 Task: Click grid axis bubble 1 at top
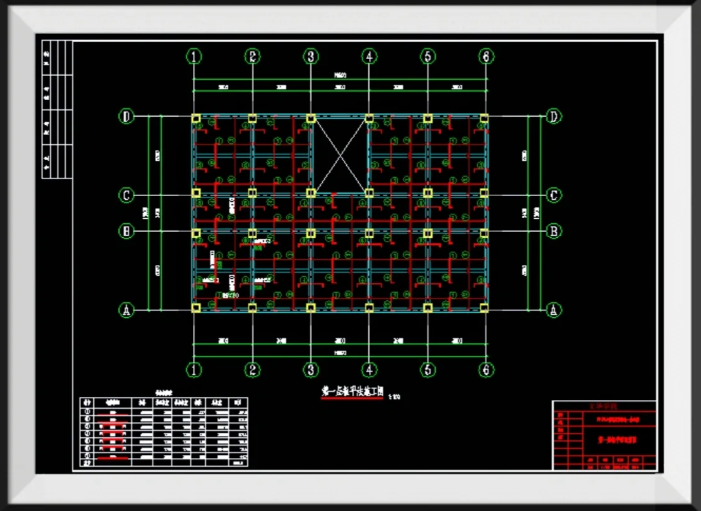(194, 57)
